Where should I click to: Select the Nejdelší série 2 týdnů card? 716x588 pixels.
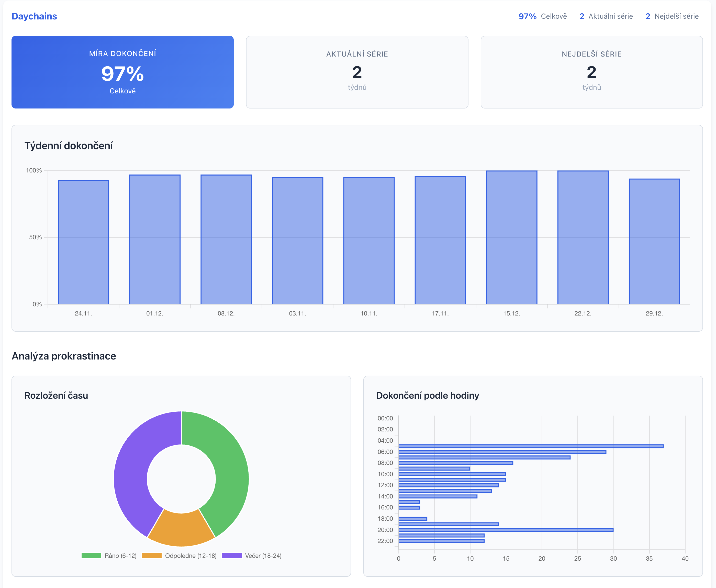591,72
